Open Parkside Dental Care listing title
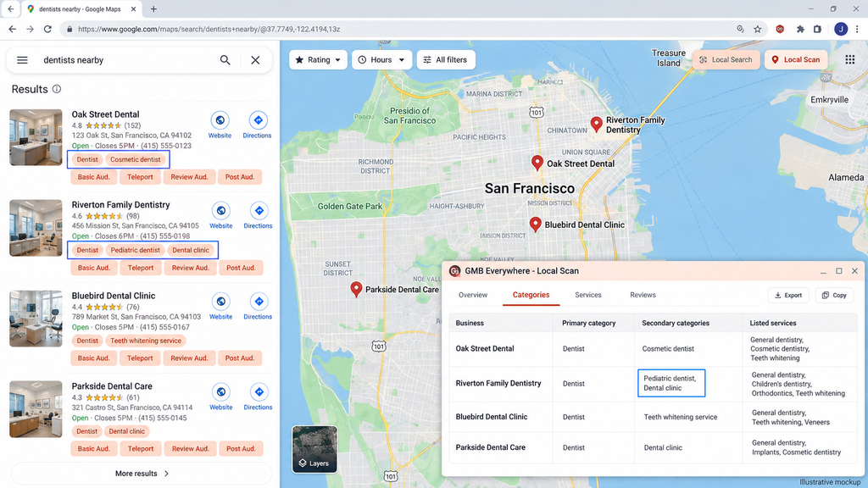868x488 pixels. tap(112, 386)
